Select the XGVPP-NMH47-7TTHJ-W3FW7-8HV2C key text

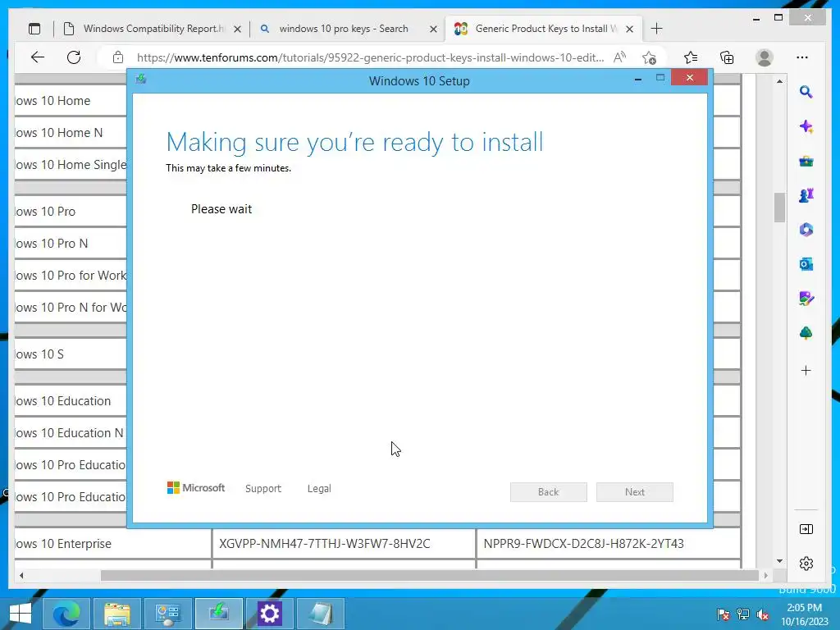[325, 544]
